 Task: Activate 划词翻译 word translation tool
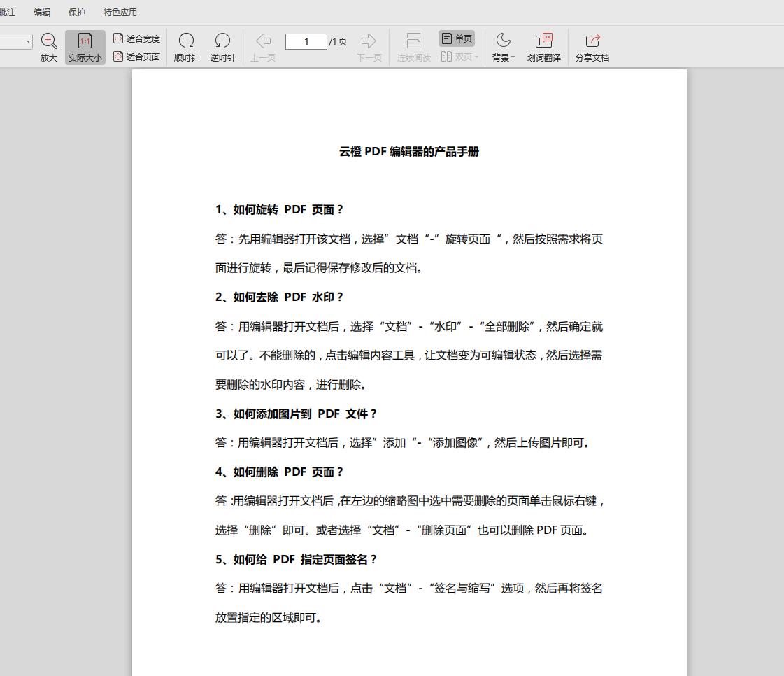pyautogui.click(x=543, y=48)
